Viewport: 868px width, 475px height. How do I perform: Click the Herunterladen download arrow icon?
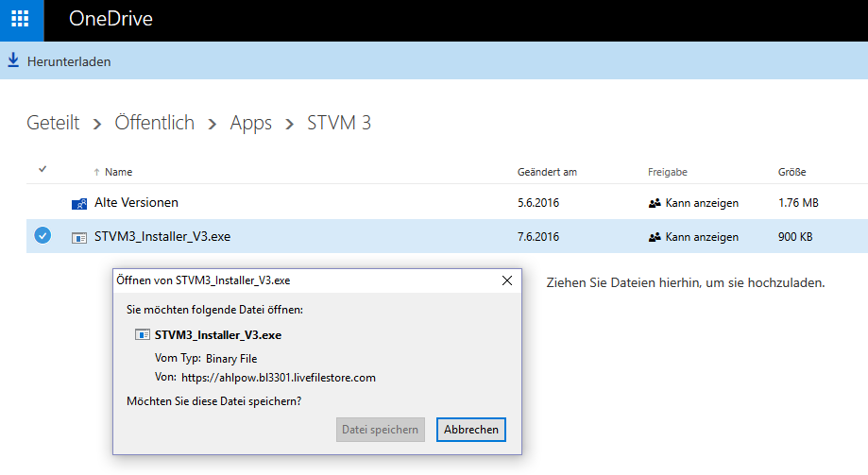[13, 61]
